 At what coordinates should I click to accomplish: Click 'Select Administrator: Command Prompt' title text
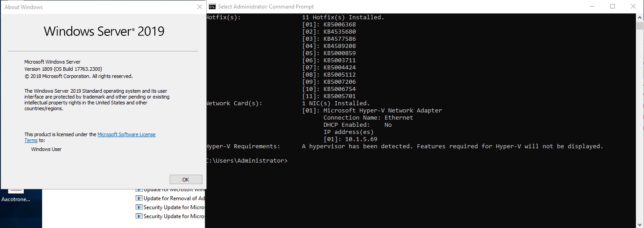266,7
